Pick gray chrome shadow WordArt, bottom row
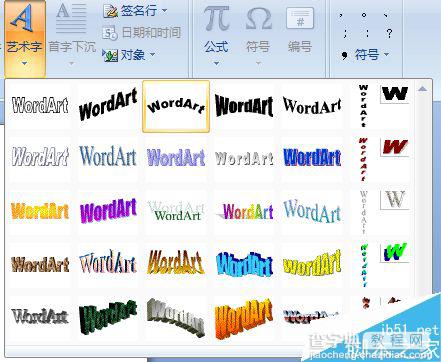441x362 pixels. (40, 317)
